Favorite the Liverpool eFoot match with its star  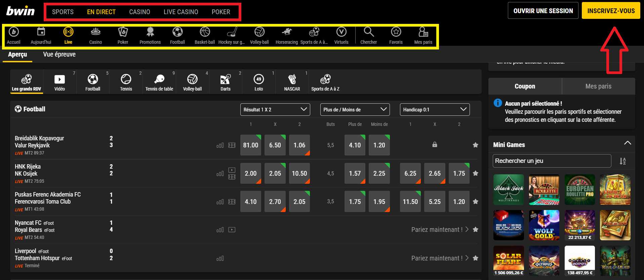pos(475,258)
